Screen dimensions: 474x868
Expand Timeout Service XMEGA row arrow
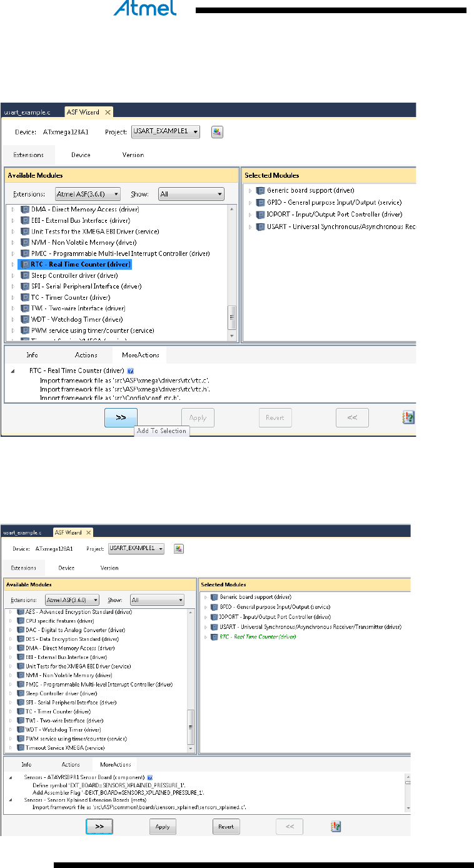coord(11,748)
